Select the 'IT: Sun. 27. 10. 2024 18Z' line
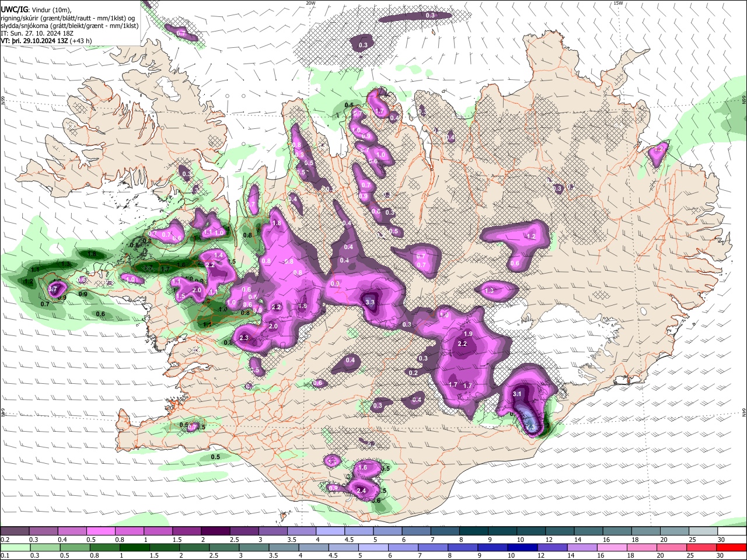The height and width of the screenshot is (560, 747). (37, 33)
